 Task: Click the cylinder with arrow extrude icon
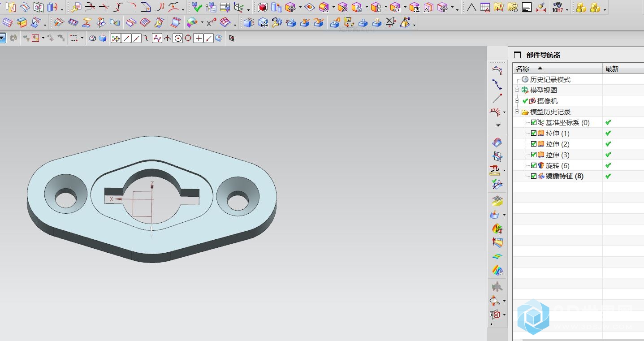tap(52, 7)
